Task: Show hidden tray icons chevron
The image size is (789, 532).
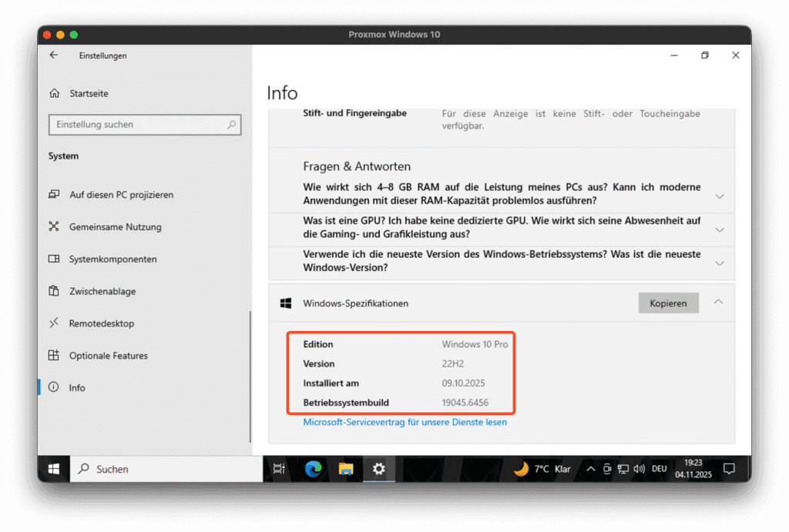Action: coord(591,468)
